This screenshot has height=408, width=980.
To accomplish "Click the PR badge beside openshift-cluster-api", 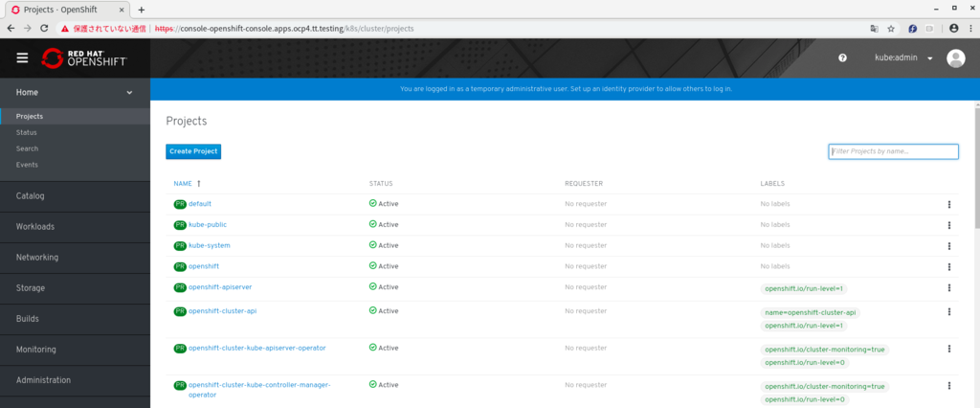I will click(x=180, y=311).
